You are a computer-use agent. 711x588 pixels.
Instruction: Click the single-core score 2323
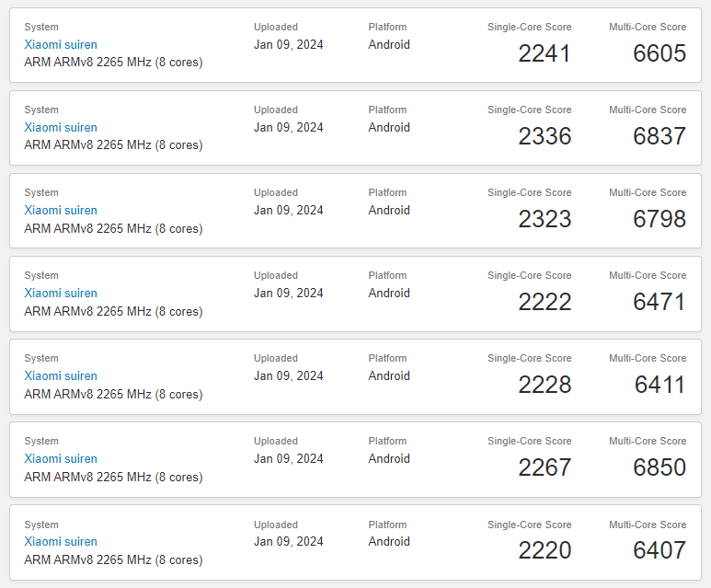tap(545, 219)
